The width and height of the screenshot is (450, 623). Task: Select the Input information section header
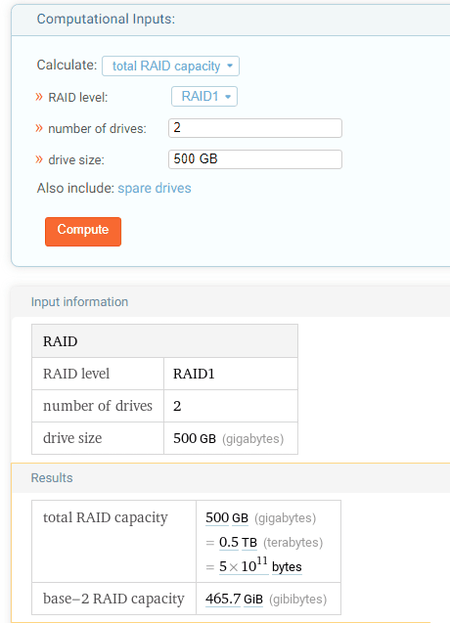tap(79, 302)
